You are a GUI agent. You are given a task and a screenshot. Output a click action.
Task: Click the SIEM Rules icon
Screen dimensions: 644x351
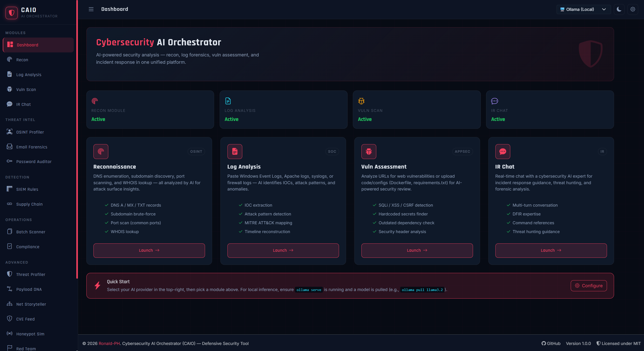pos(10,189)
